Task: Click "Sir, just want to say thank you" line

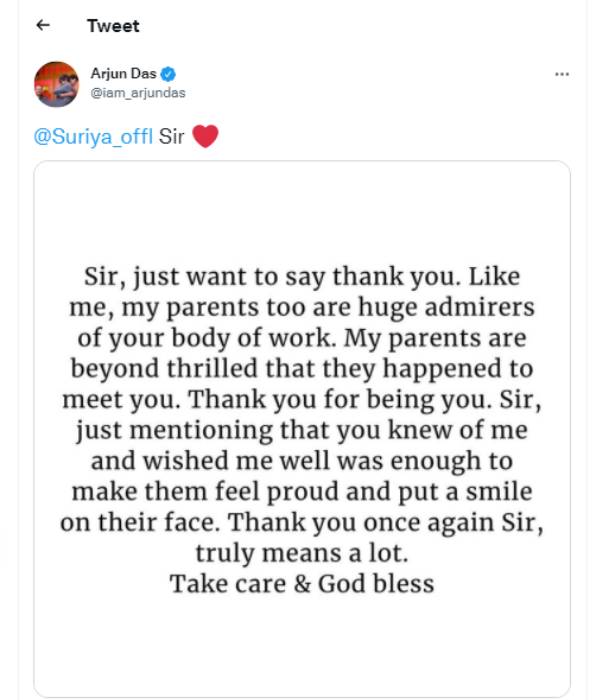Action: pyautogui.click(x=302, y=275)
